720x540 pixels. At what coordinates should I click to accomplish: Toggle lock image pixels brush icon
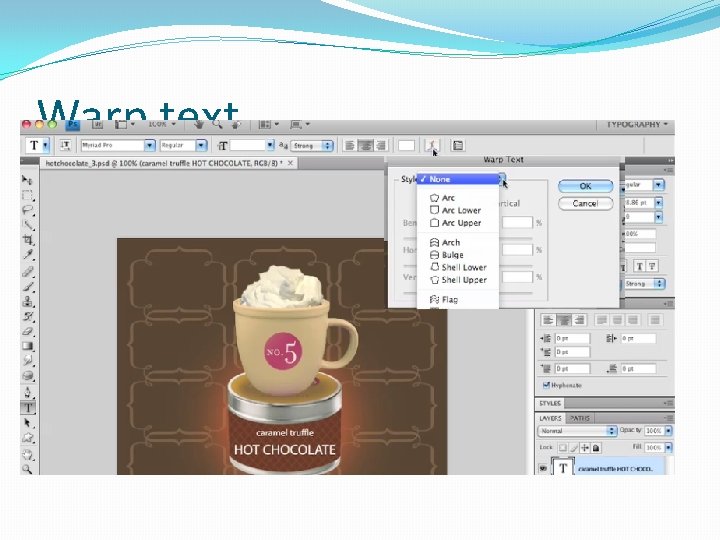(574, 448)
